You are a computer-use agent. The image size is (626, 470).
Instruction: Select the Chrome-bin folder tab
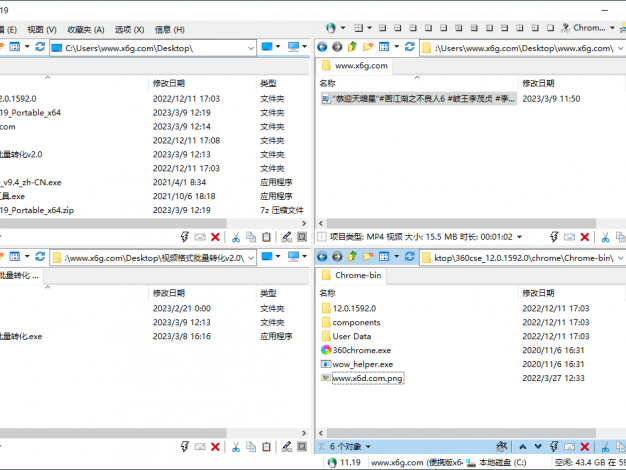pos(351,276)
